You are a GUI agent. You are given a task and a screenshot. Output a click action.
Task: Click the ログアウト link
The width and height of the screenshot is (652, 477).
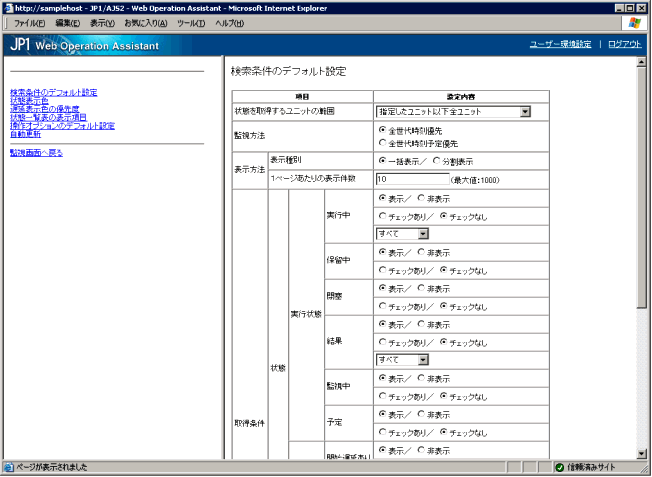pyautogui.click(x=625, y=44)
